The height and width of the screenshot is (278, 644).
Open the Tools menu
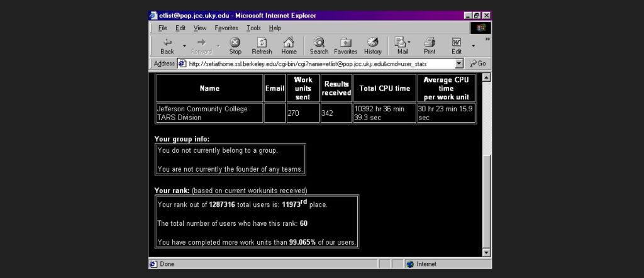click(x=253, y=28)
